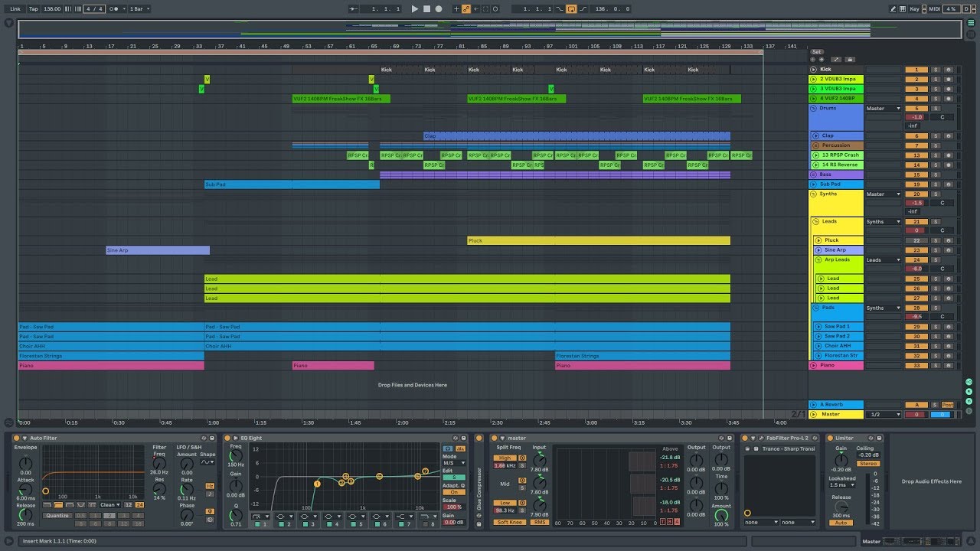Toggle the RMS button on master compressor
Viewport: 980px width, 551px height.
point(540,523)
